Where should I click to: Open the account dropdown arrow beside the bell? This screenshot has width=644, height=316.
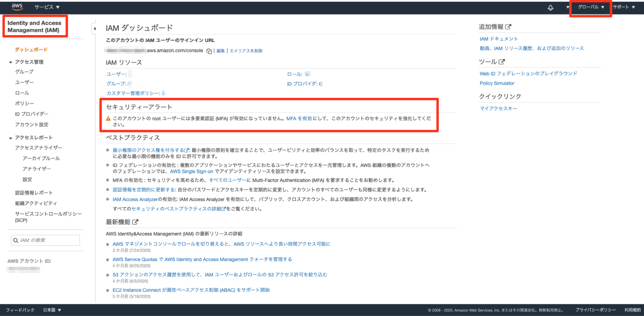tap(568, 7)
